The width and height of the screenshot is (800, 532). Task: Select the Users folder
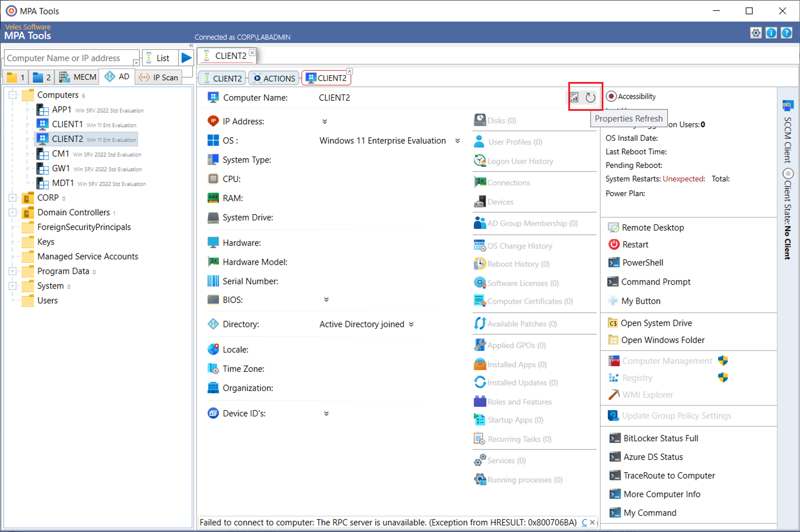(40, 301)
